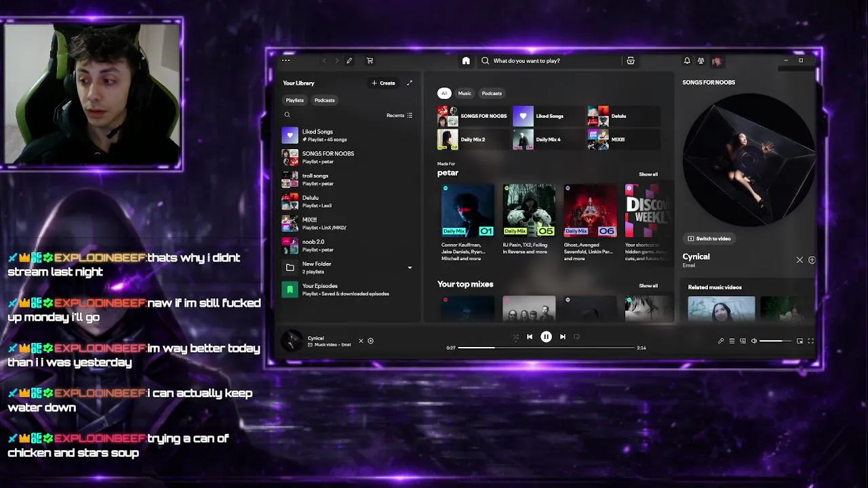Skip to previous track
The height and width of the screenshot is (488, 868).
click(x=530, y=337)
